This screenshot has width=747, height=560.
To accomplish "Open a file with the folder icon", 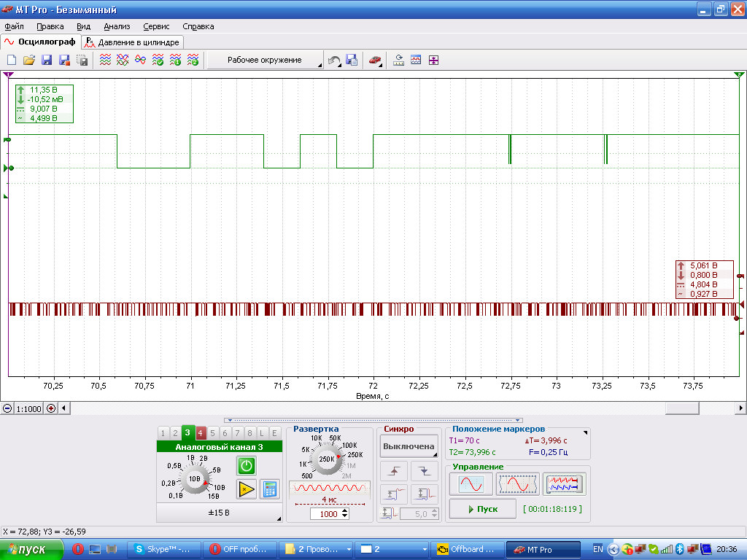I will click(29, 60).
